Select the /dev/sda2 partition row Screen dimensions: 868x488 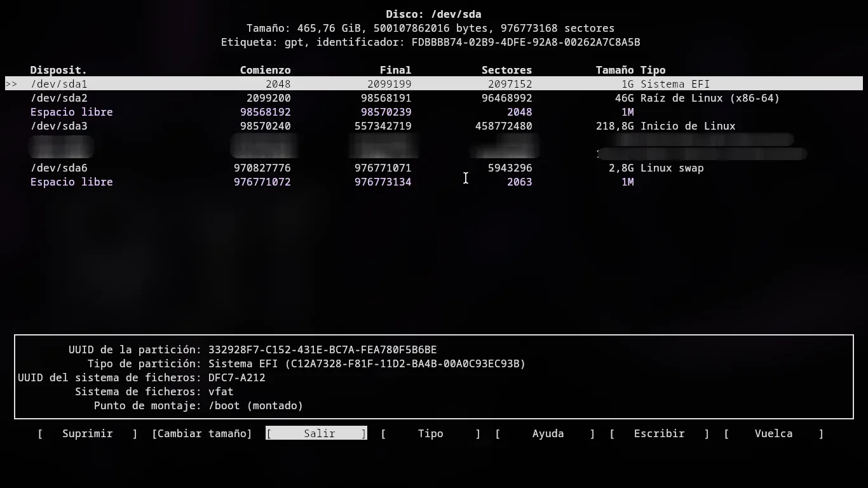[434, 98]
